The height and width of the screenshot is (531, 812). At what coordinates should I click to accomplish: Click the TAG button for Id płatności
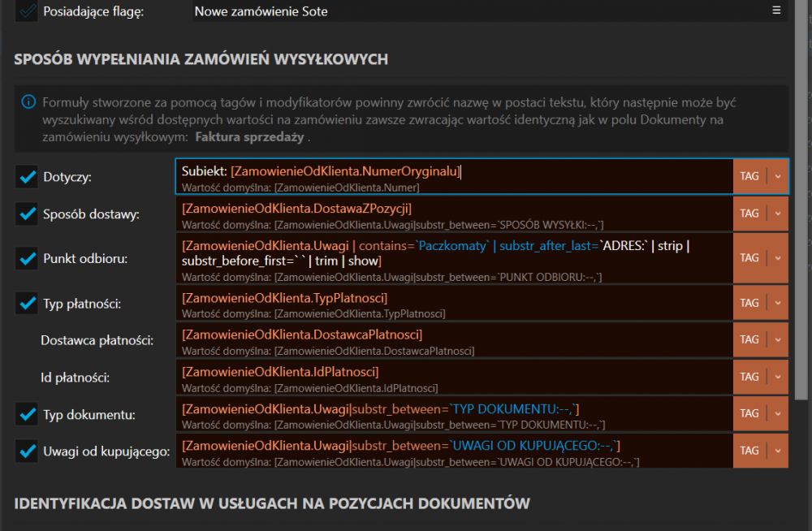point(749,377)
